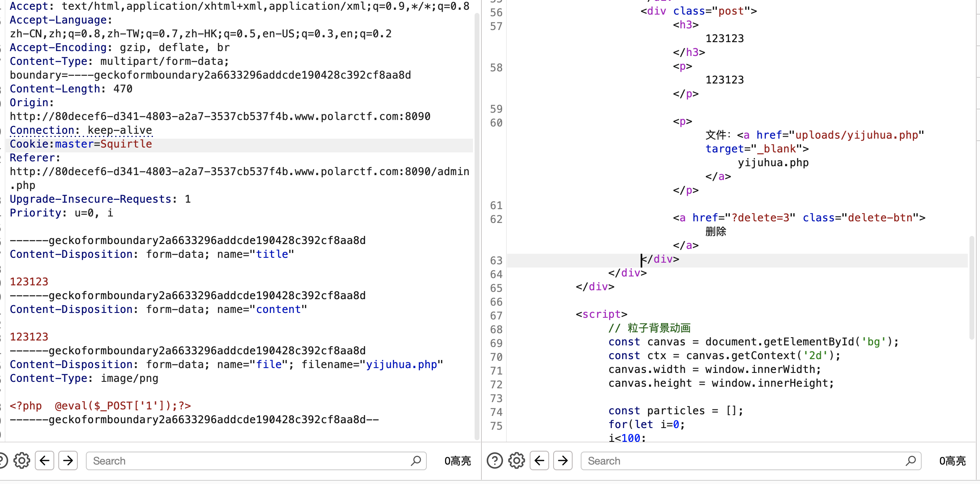Screen dimensions: 980x484
Task: Click uploads/yijuhua.php href in response
Action: [856, 135]
